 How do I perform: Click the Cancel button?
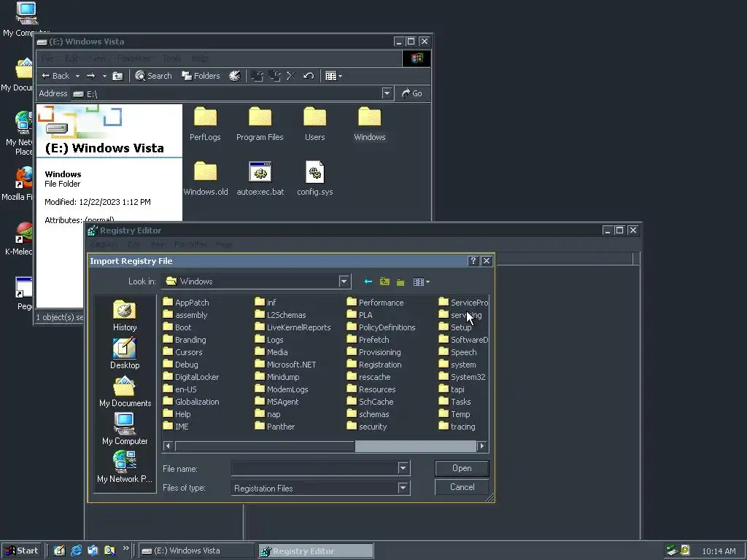[462, 487]
